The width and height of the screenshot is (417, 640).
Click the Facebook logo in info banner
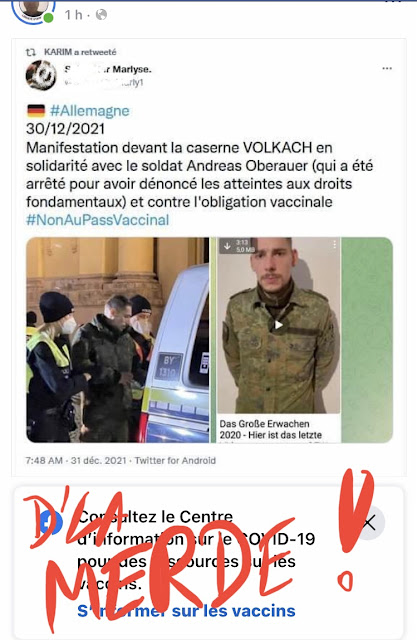[x=49, y=522]
